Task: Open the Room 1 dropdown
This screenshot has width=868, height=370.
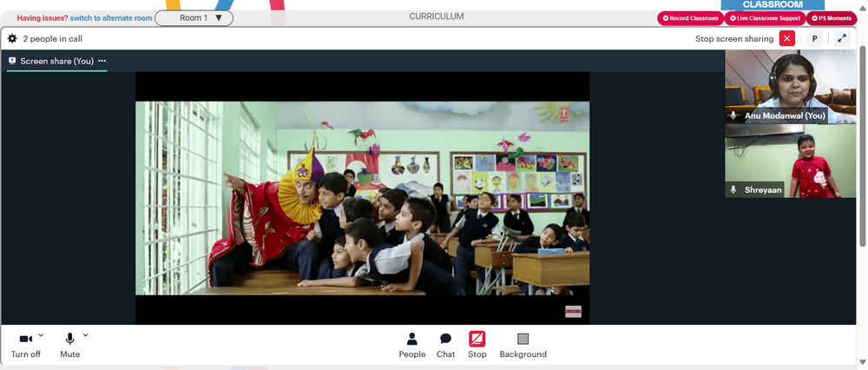Action: 194,17
